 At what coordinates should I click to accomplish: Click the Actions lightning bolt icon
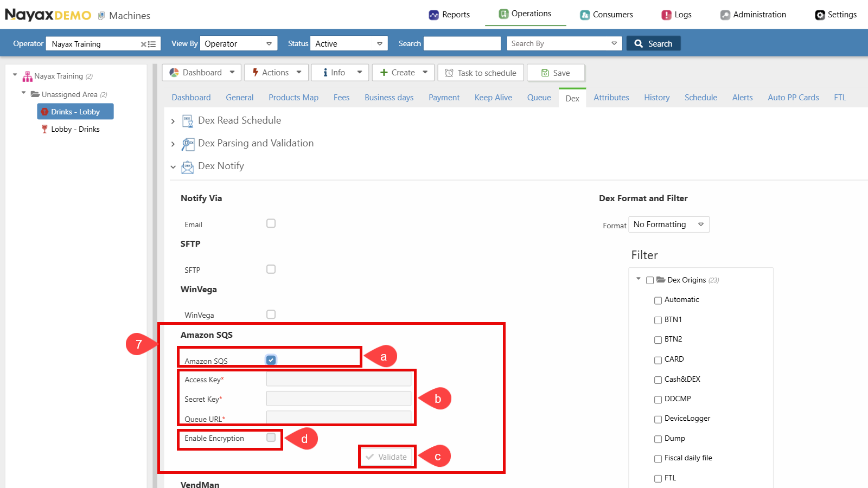tap(255, 73)
